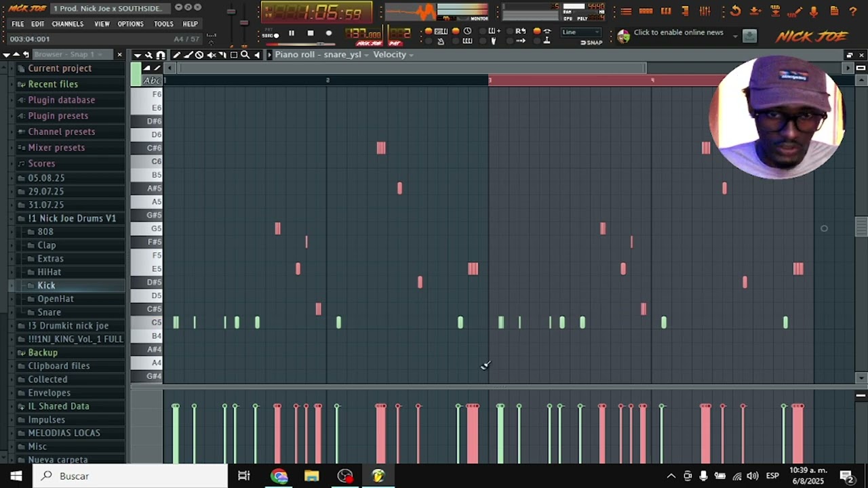Stop playback with the stop button

(311, 33)
